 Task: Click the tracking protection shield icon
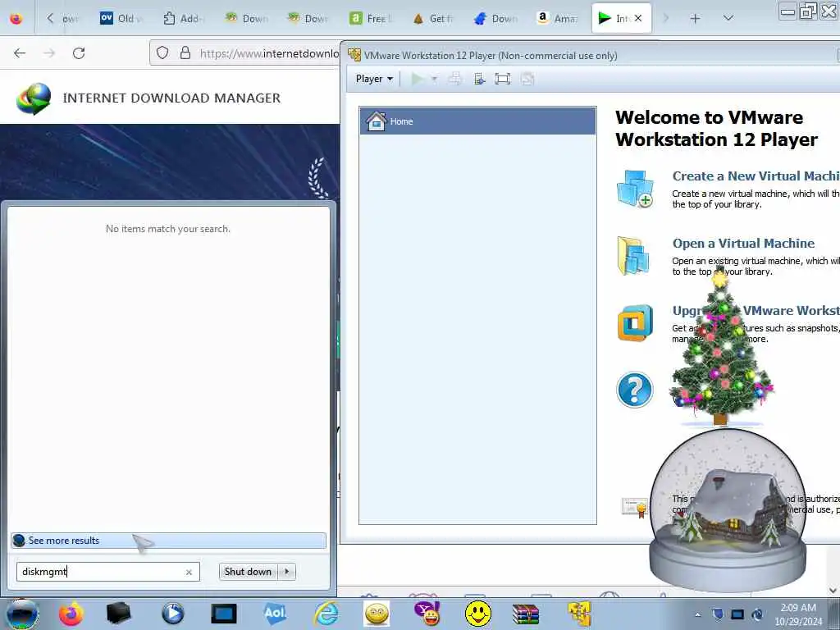tap(162, 53)
